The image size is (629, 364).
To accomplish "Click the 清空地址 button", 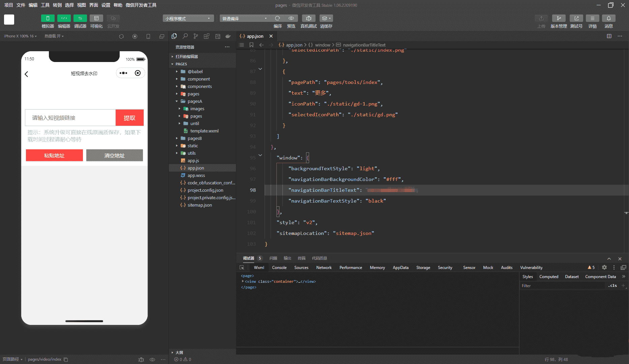I will (x=114, y=155).
